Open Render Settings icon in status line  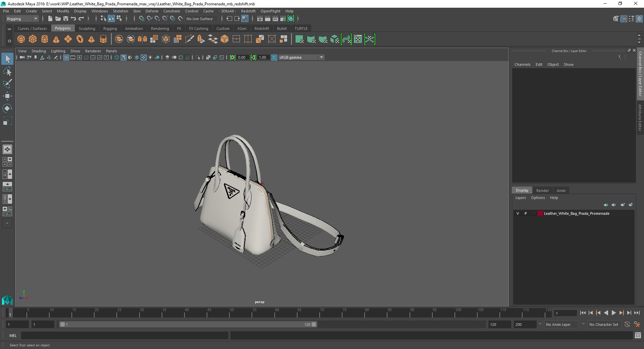[283, 19]
